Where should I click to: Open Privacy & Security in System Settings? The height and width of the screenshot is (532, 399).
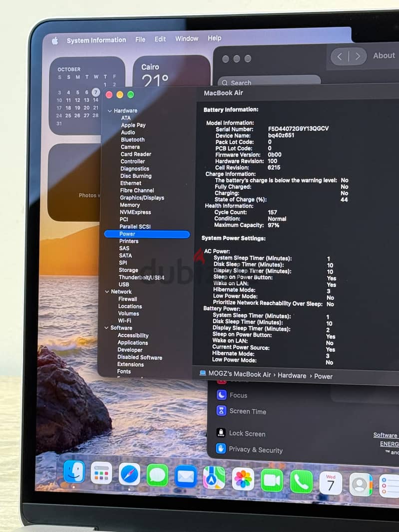[255, 450]
